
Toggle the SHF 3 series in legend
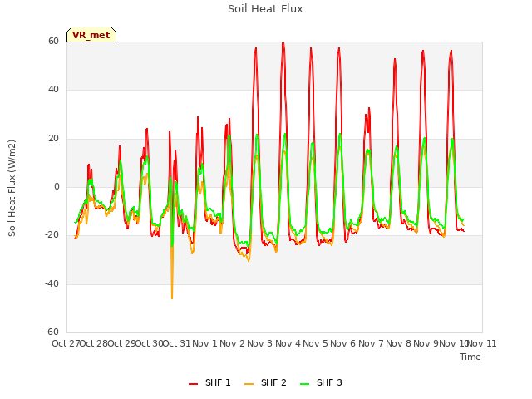pyautogui.click(x=322, y=382)
